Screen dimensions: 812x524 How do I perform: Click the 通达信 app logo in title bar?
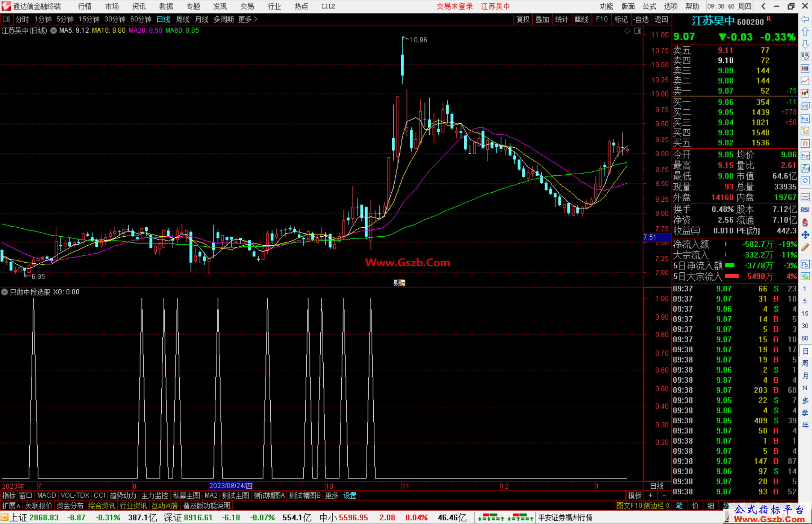[6, 6]
